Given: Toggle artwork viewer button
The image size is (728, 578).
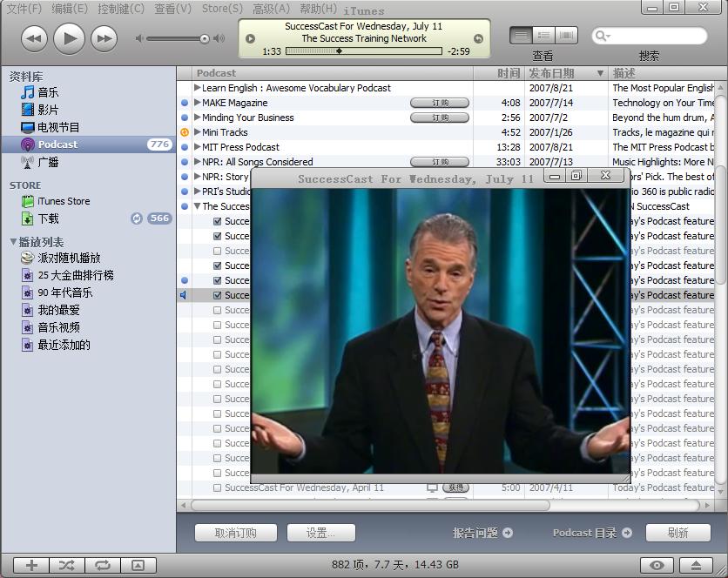Looking at the screenshot, I should (138, 565).
